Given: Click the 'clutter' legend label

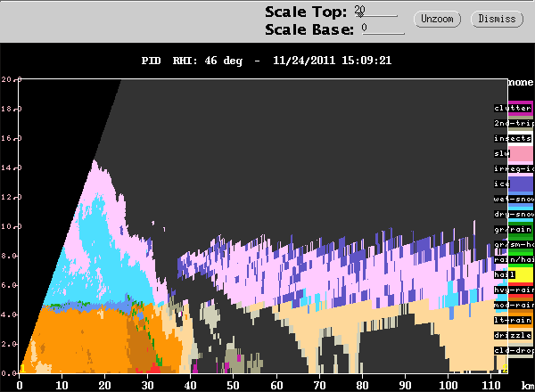Looking at the screenshot, I should point(513,108).
